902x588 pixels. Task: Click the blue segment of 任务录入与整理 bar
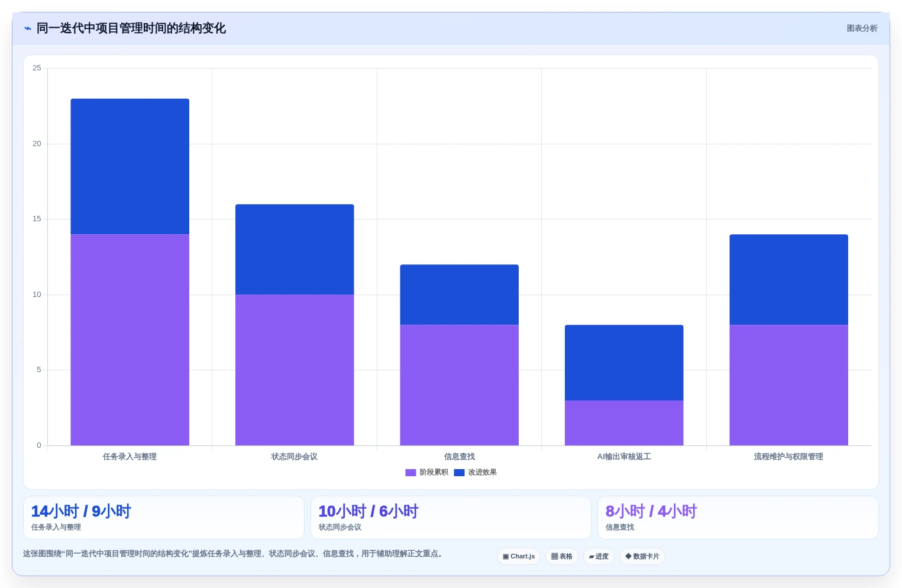coord(130,167)
